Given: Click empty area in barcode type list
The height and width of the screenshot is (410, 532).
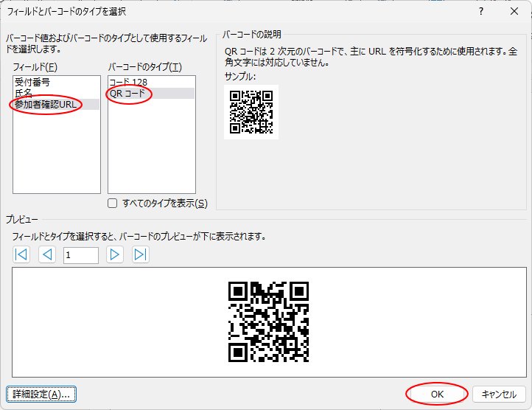Looking at the screenshot, I should [x=151, y=147].
